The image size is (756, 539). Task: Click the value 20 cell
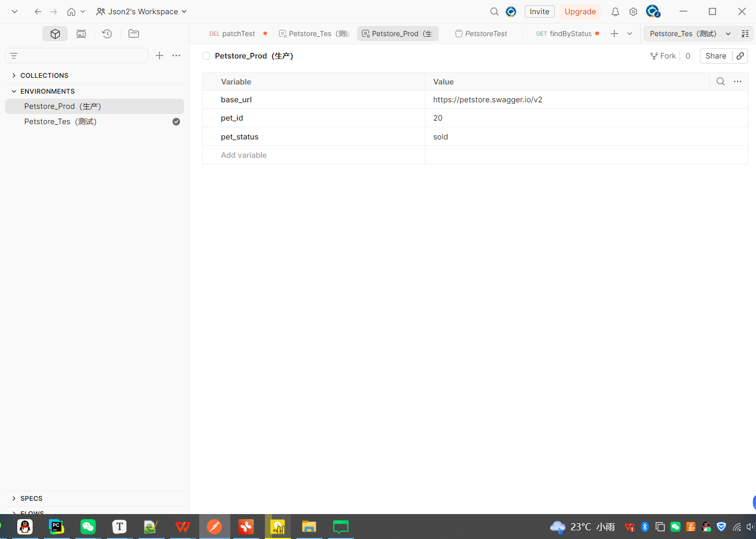pos(586,118)
